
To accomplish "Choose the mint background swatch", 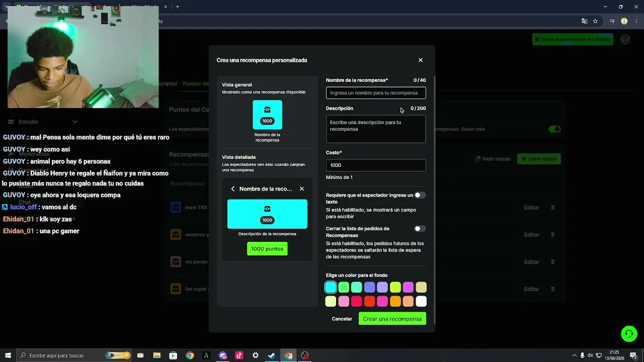I will tap(356, 287).
